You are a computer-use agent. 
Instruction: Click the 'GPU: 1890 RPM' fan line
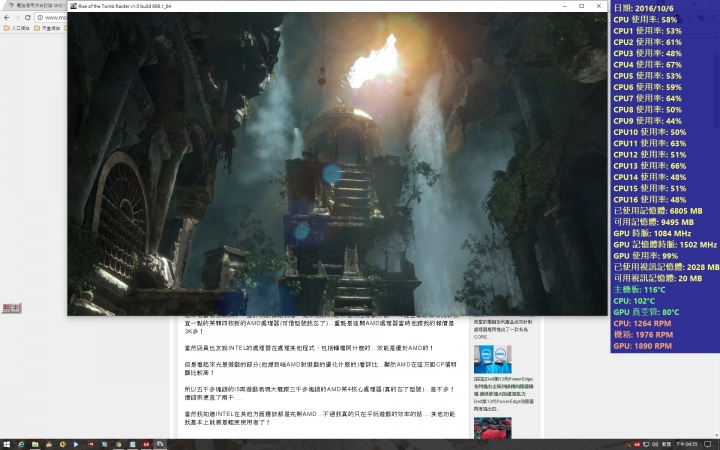pos(642,346)
